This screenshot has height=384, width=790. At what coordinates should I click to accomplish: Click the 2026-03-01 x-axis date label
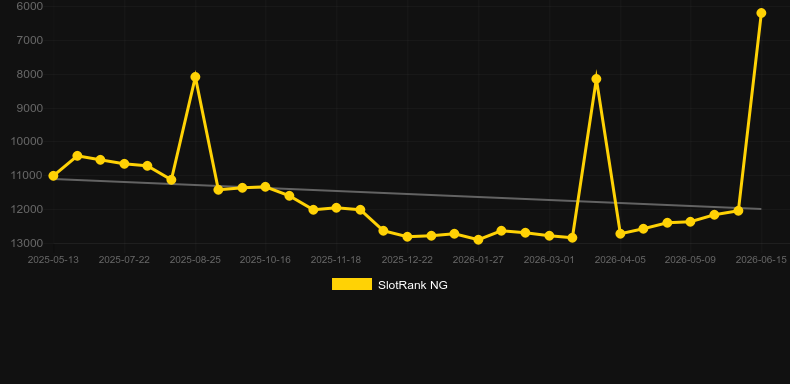tap(549, 260)
